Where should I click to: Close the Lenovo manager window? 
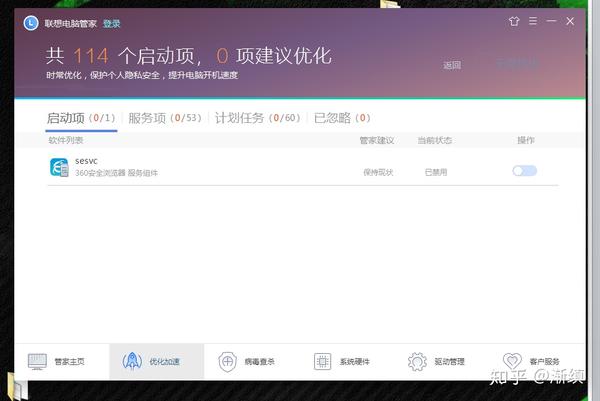point(570,21)
